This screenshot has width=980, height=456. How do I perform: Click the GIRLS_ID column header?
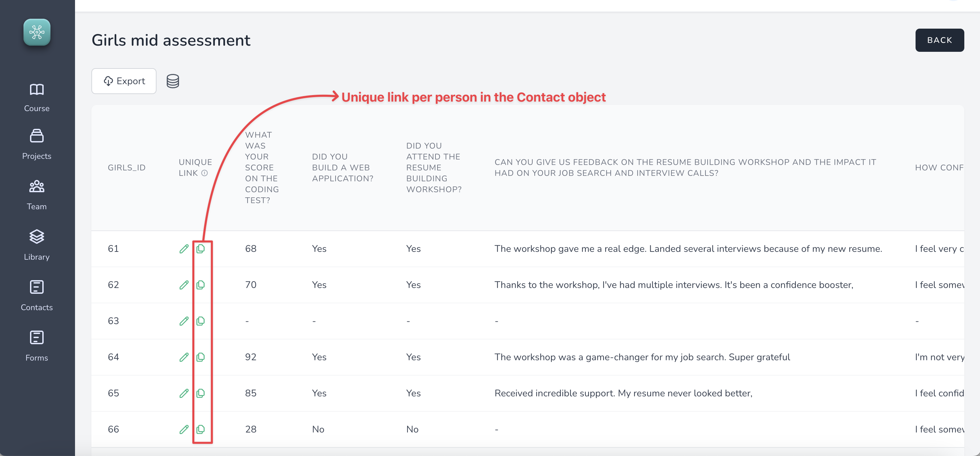[x=127, y=168]
